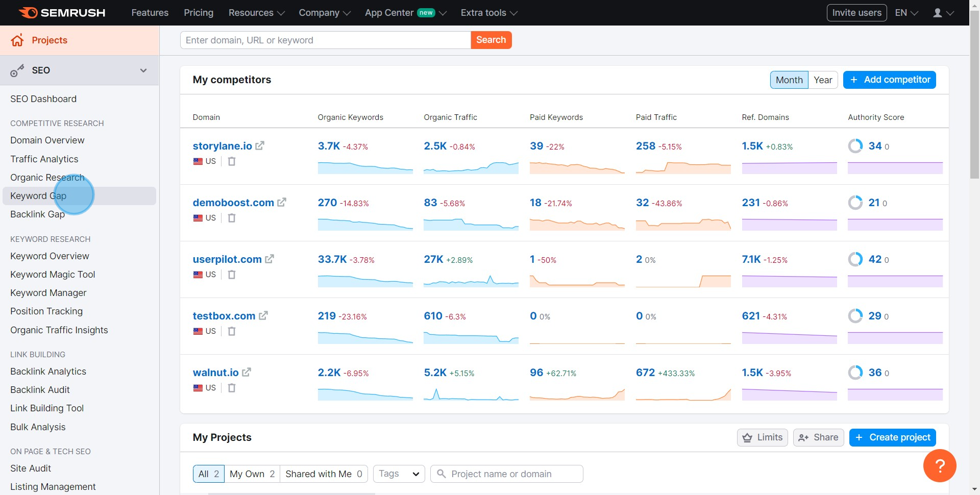Screen dimensions: 980x495
Task: Open the walnut.io domain link
Action: click(x=215, y=373)
